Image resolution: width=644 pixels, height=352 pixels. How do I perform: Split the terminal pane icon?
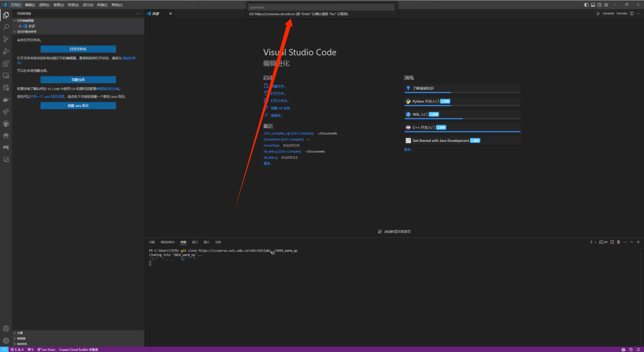tap(612, 242)
